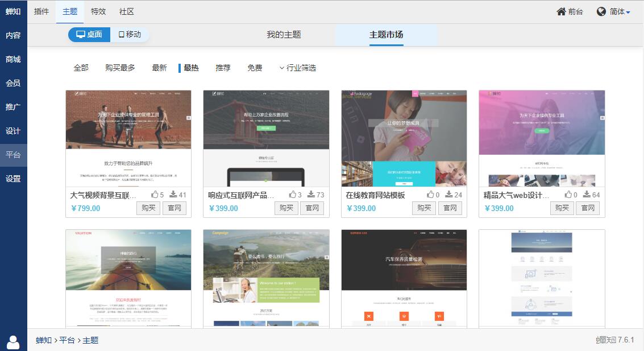Click the home icon labeled 前台
This screenshot has width=644, height=351.
[562, 11]
